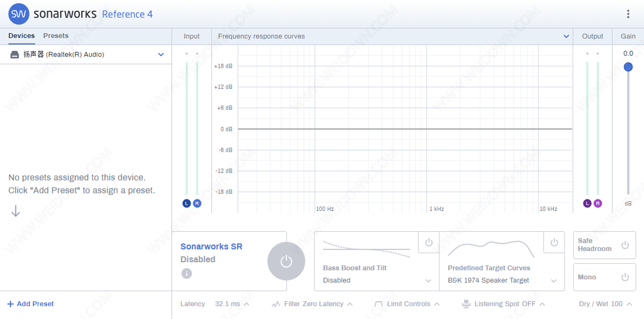Click the input left channel L badge
644x319 pixels.
(186, 203)
